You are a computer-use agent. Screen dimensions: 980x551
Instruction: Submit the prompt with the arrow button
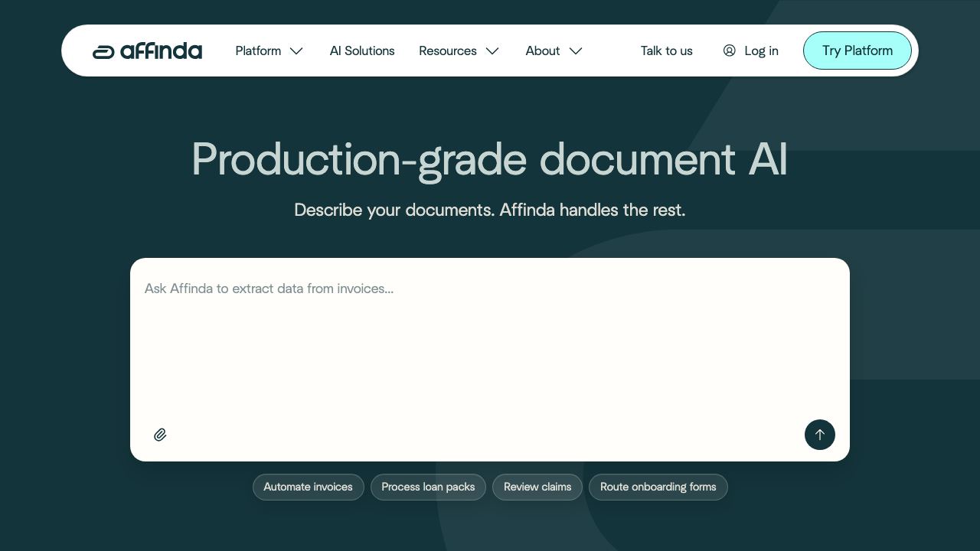(x=819, y=435)
